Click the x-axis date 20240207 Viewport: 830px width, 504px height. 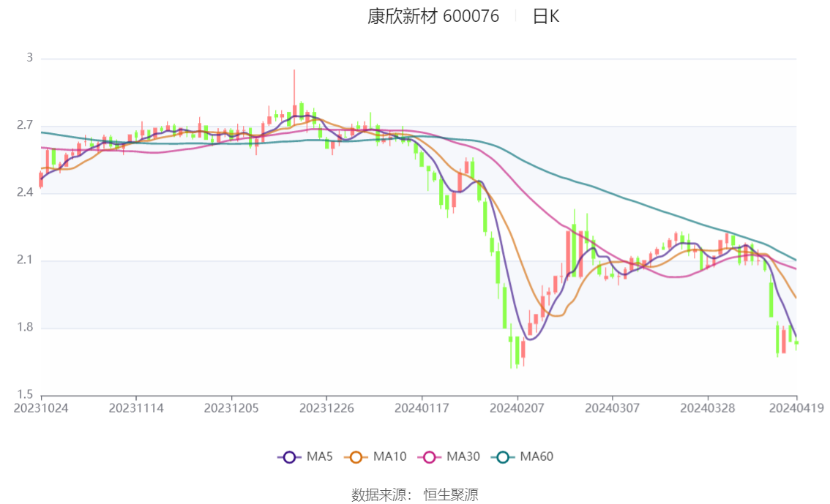tap(517, 408)
